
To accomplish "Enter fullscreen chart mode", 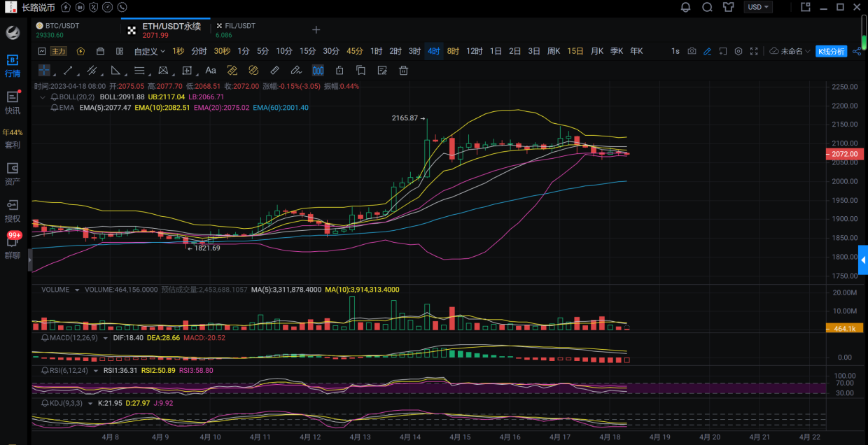I will coord(754,51).
